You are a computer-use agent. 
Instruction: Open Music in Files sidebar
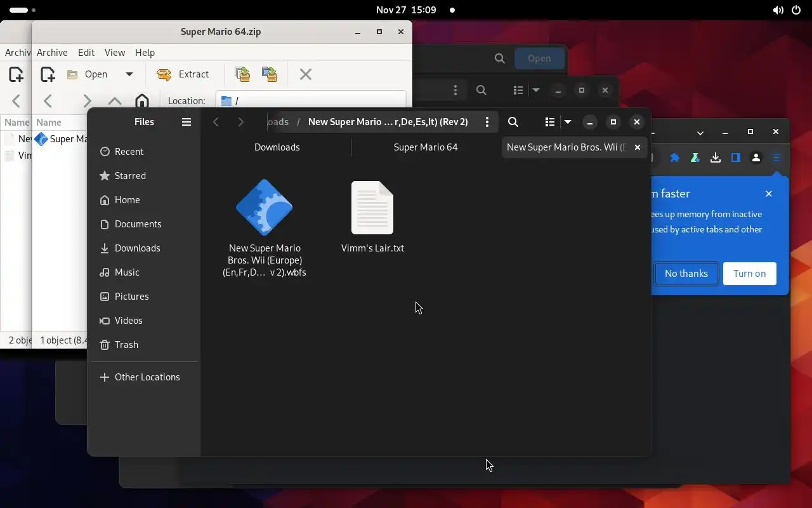click(144, 272)
